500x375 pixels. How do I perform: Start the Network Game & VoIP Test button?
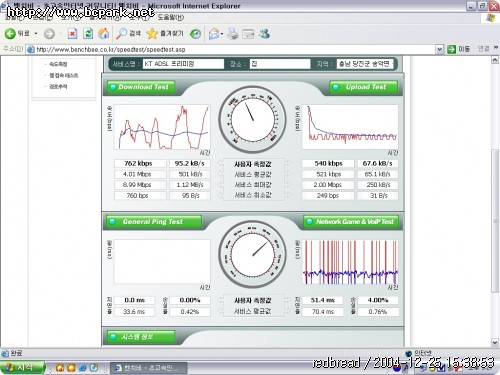pyautogui.click(x=351, y=222)
